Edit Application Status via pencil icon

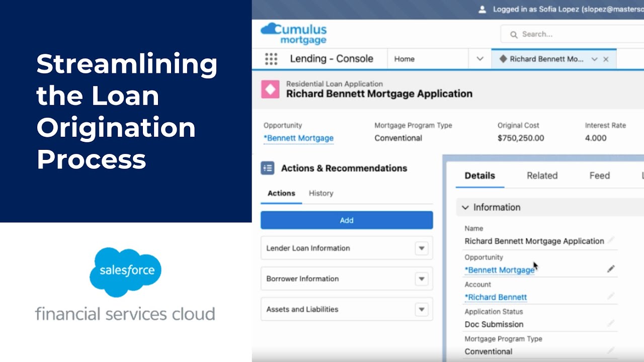(611, 323)
